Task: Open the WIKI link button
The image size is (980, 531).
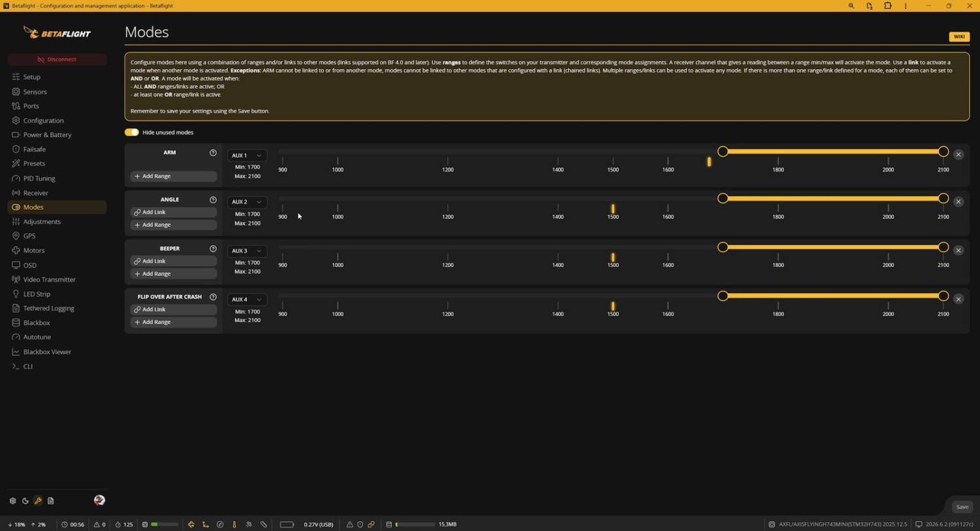Action: click(959, 37)
